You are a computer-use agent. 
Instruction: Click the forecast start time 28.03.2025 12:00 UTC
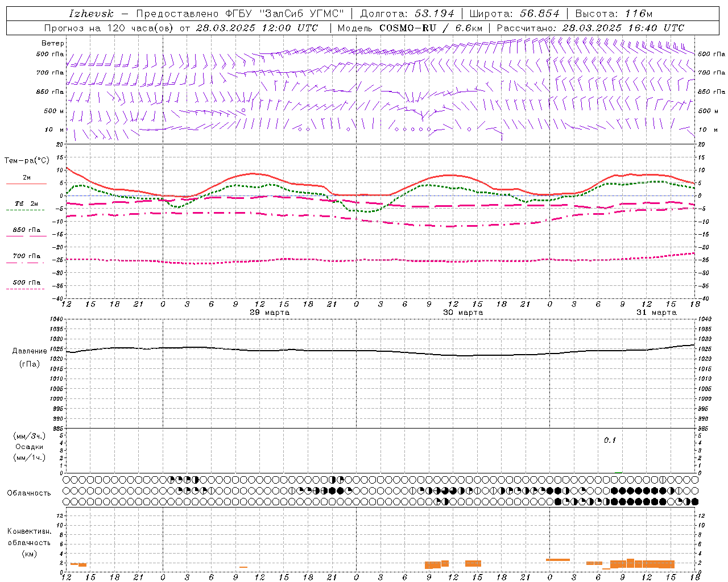point(257,28)
